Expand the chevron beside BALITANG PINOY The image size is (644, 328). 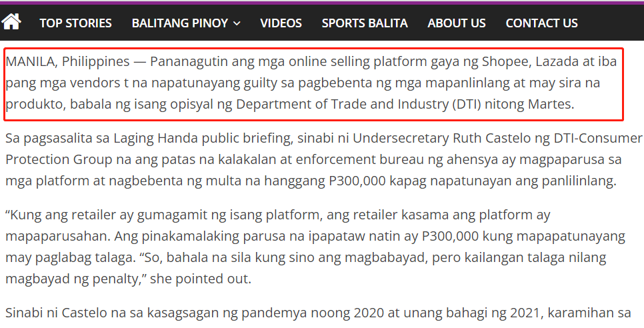237,23
